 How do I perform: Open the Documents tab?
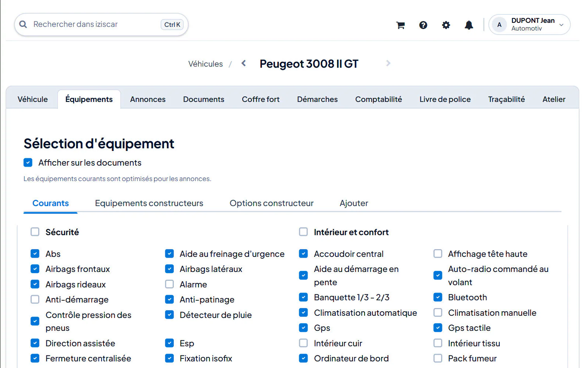coord(204,99)
